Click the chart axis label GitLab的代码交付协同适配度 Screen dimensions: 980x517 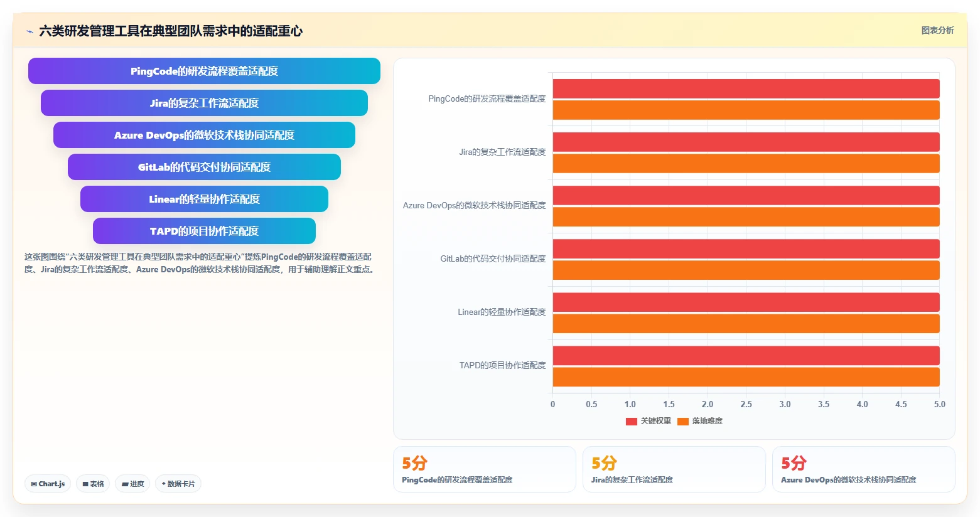493,258
